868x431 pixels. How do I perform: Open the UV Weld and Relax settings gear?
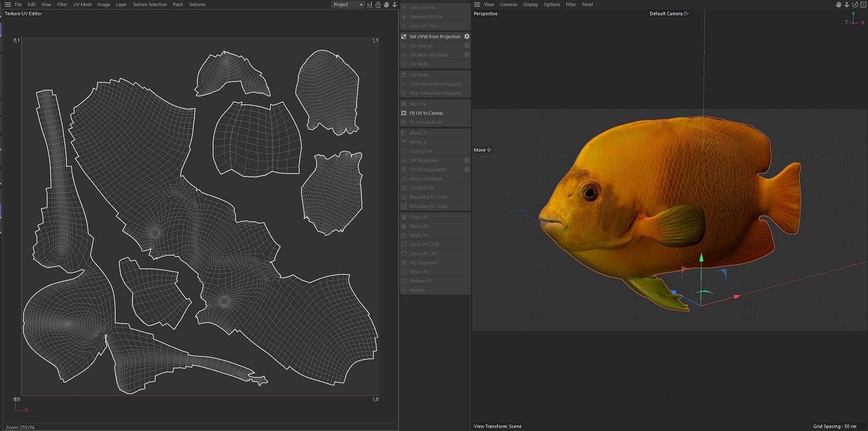coord(467,55)
